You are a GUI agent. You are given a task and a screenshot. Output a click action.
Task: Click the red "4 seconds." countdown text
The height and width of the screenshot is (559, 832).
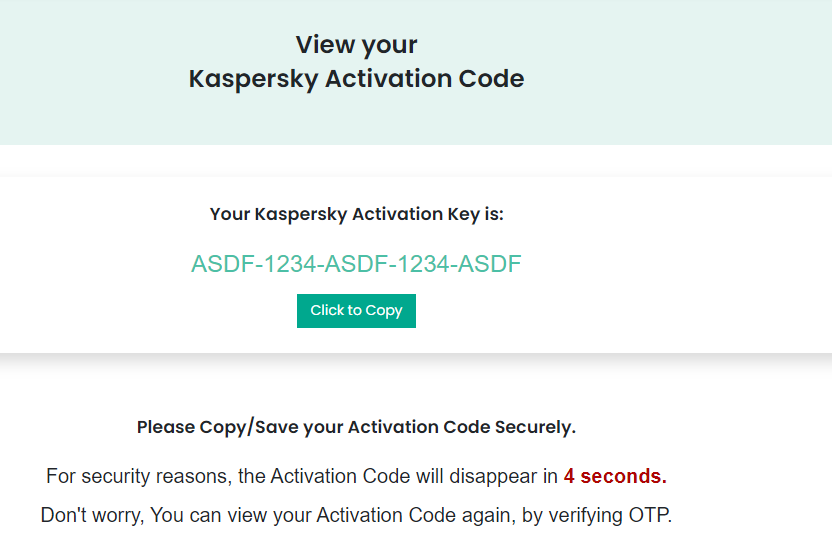(x=615, y=476)
